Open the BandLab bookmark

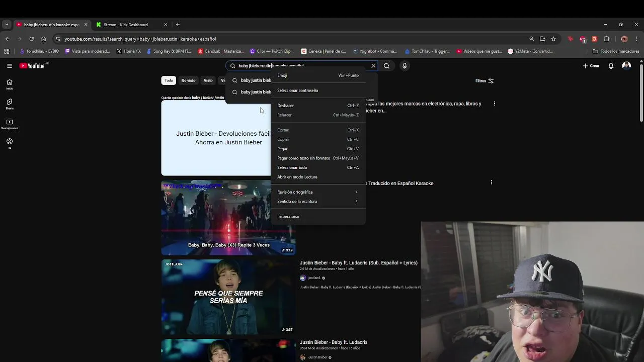221,51
